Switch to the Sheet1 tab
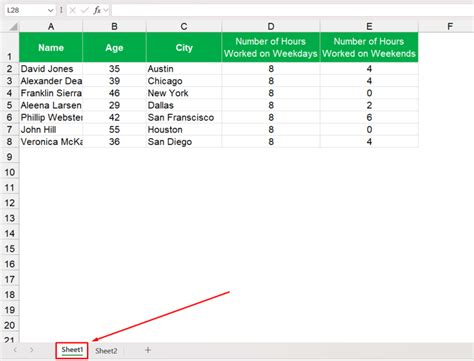474x361 pixels. (72, 350)
